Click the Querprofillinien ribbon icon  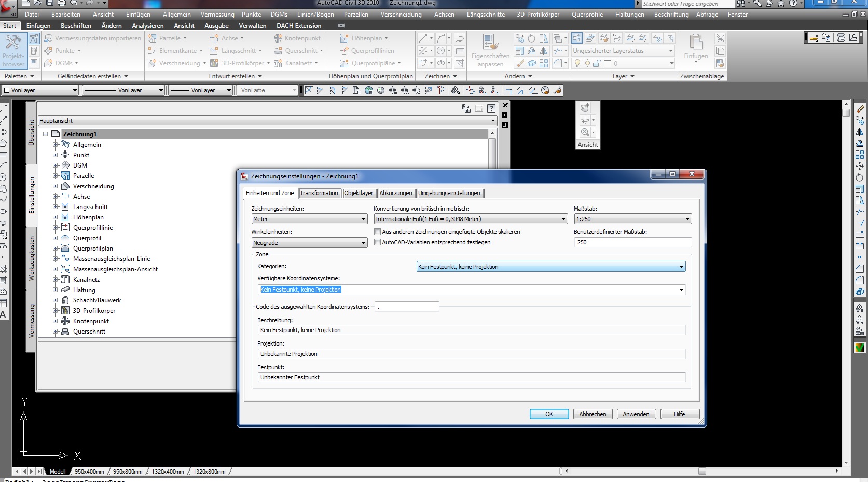tap(345, 51)
